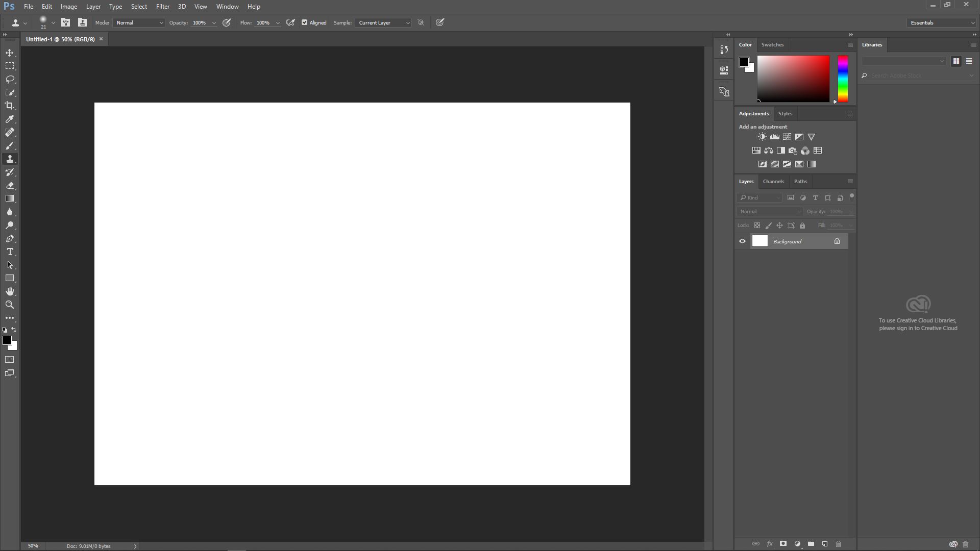Select the Lasso tool
Viewport: 980px width, 551px height.
(10, 79)
